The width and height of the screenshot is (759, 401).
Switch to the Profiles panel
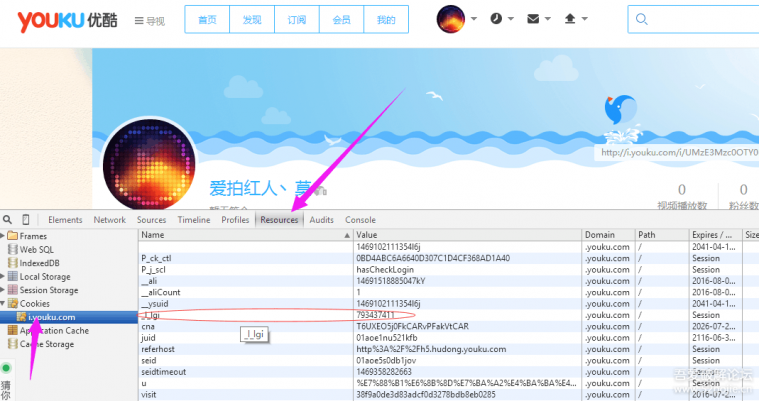coord(235,220)
